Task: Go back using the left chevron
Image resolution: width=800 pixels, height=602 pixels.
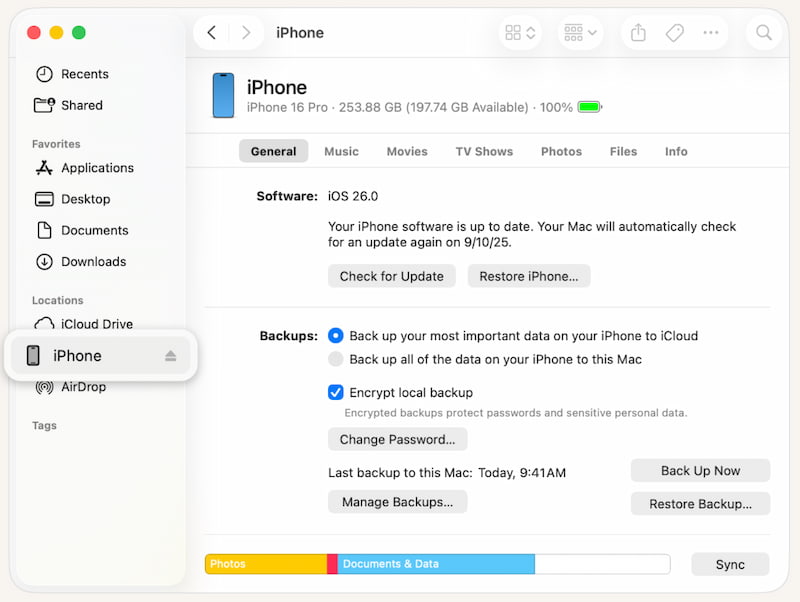Action: 211,33
